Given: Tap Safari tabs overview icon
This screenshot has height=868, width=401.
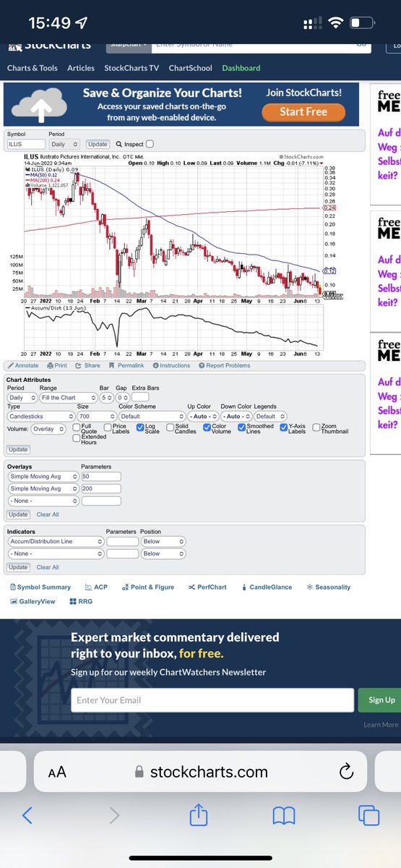Looking at the screenshot, I should (x=368, y=816).
